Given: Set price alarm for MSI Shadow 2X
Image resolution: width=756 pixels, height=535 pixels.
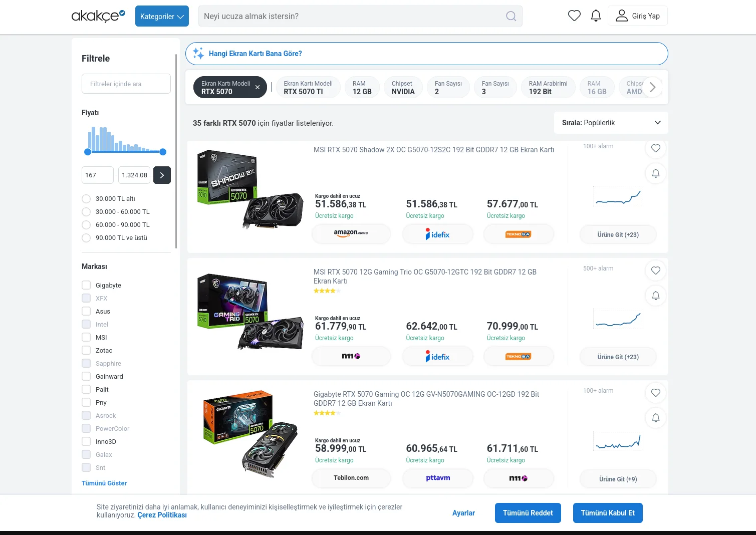Looking at the screenshot, I should 656,173.
